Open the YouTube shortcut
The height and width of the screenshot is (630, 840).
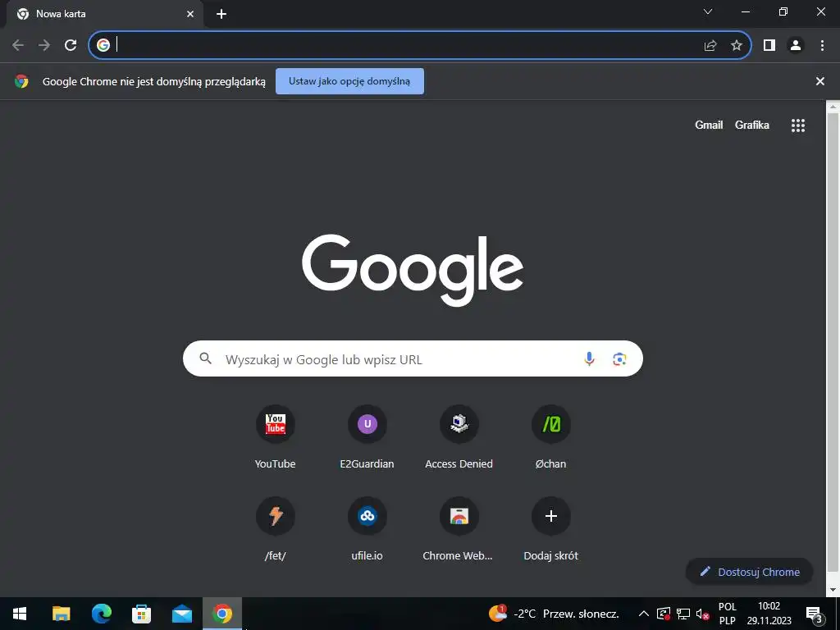click(276, 437)
